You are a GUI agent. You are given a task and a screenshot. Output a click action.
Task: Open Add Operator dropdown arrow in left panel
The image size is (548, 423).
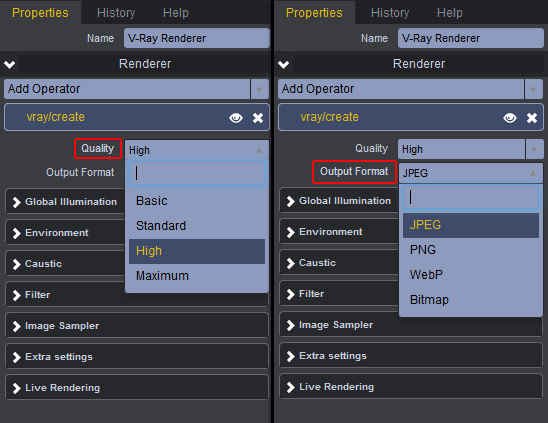[x=259, y=89]
